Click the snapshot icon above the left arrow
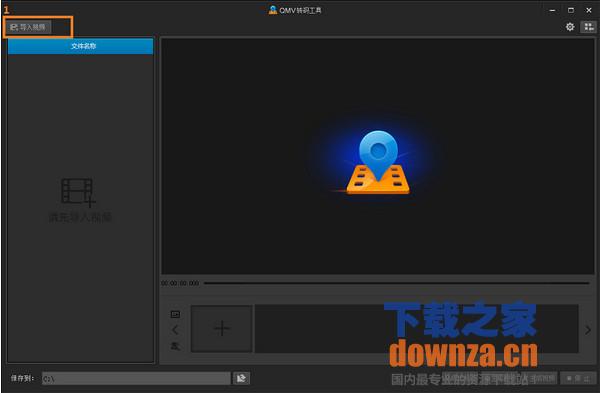600x393 pixels. pyautogui.click(x=175, y=314)
